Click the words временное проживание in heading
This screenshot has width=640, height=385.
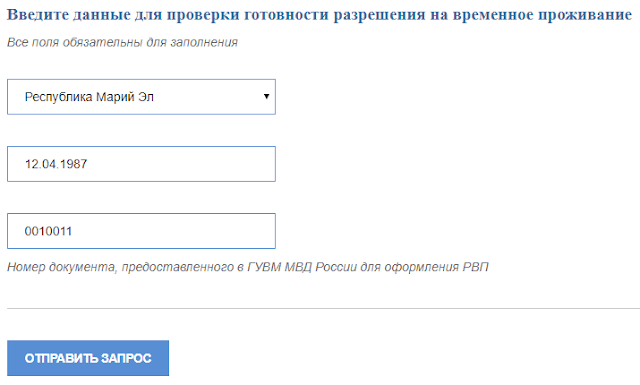[542, 15]
